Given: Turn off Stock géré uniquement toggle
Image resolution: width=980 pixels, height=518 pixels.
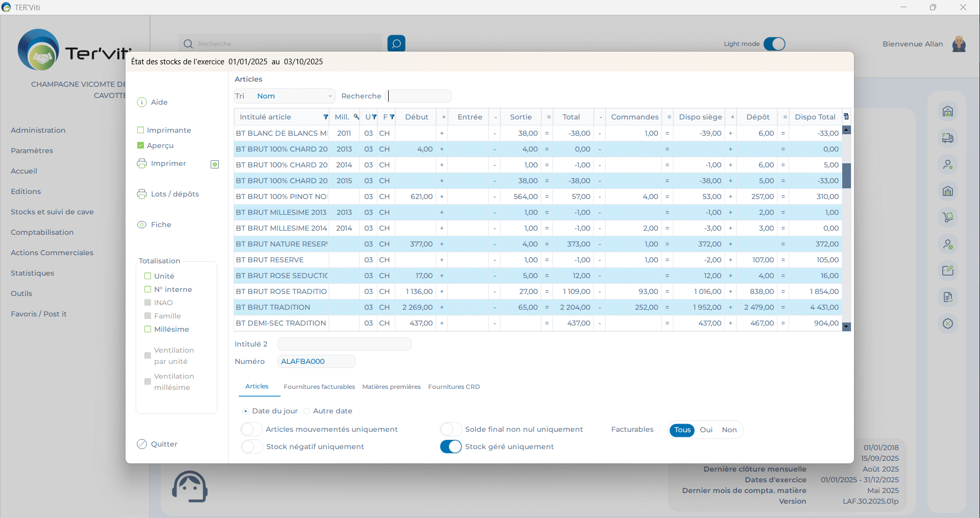Looking at the screenshot, I should tap(451, 447).
